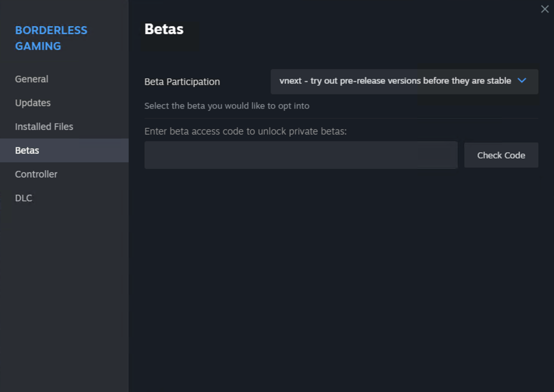Open the Installed Files page

(44, 126)
